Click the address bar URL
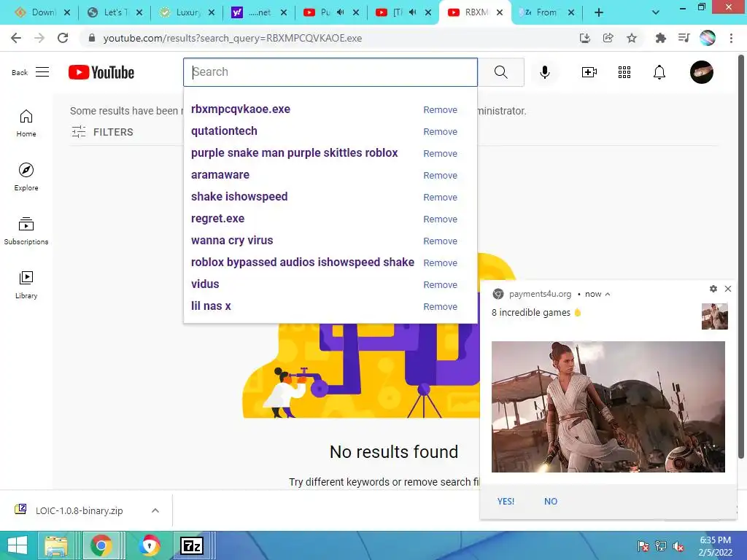Screen dimensions: 747x560 pos(233,38)
